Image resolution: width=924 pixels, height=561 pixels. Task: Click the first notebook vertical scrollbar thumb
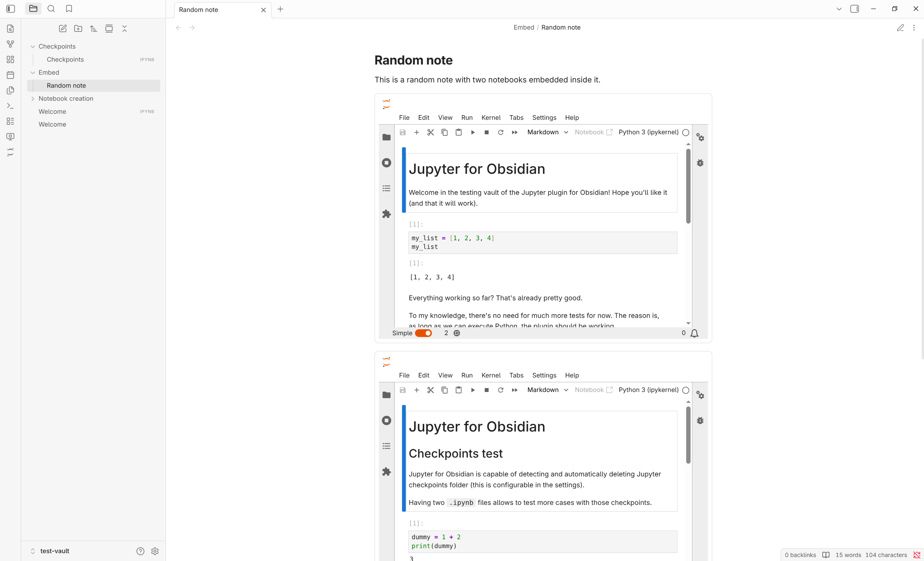(688, 186)
